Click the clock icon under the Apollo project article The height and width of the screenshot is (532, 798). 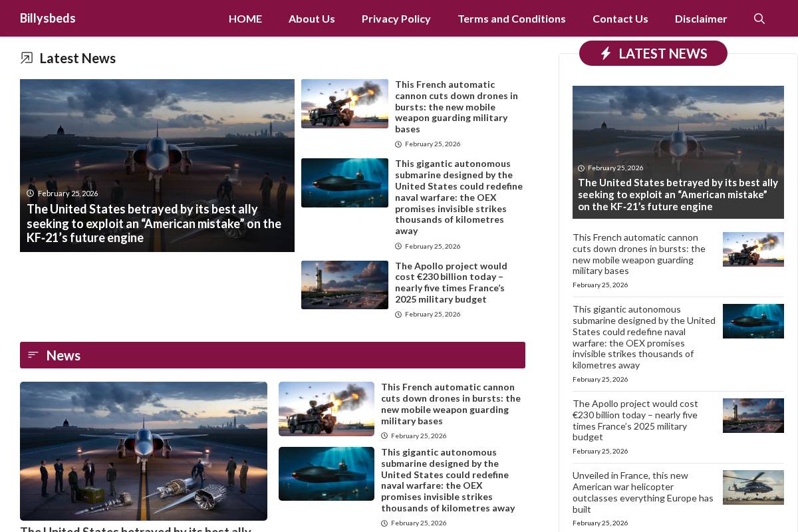[x=399, y=314]
